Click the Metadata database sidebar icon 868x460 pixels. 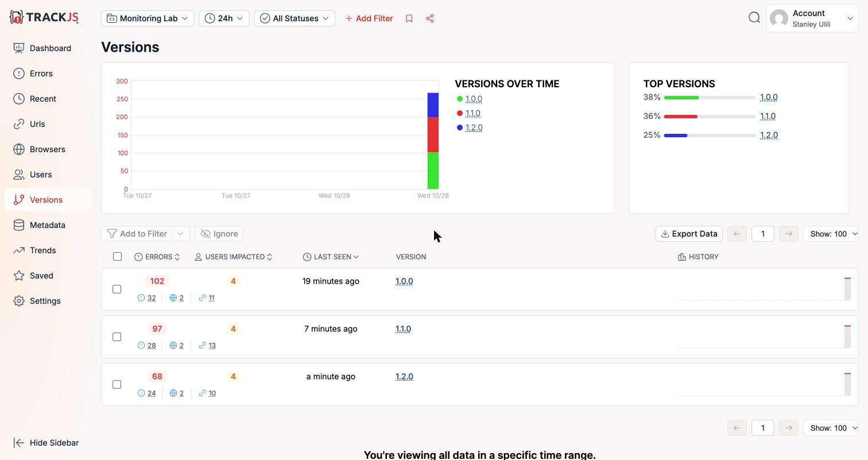(x=19, y=225)
